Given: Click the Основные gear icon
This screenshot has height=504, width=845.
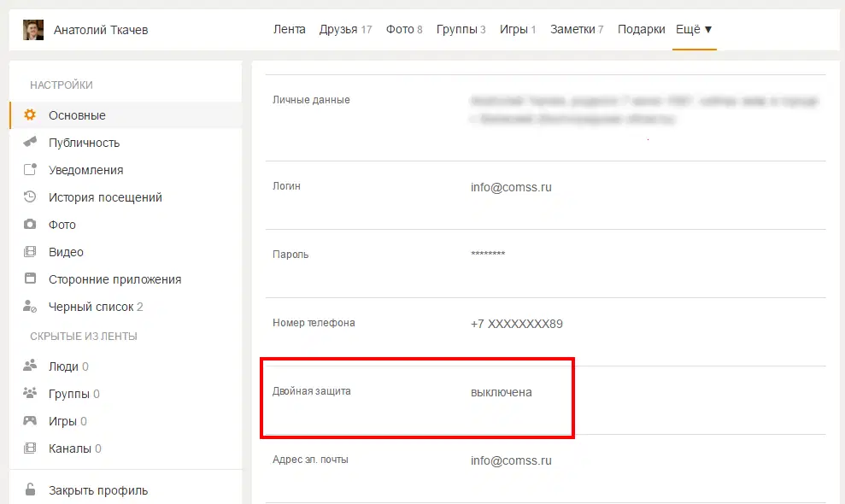Looking at the screenshot, I should click(30, 114).
